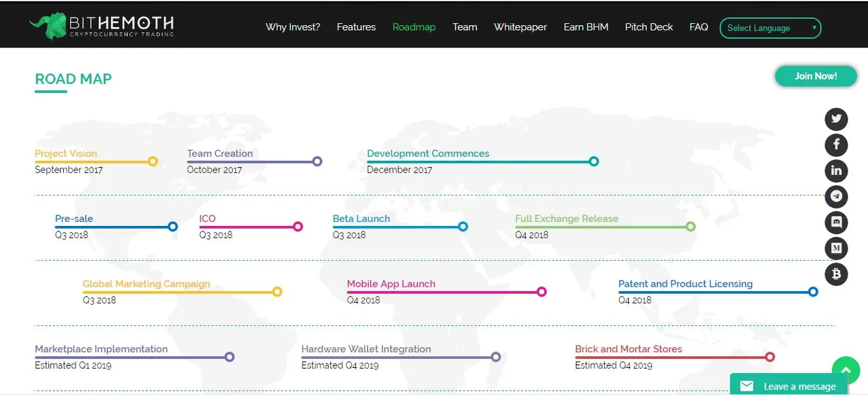
Task: Click the Marketplace Implementation label
Action: 101,349
